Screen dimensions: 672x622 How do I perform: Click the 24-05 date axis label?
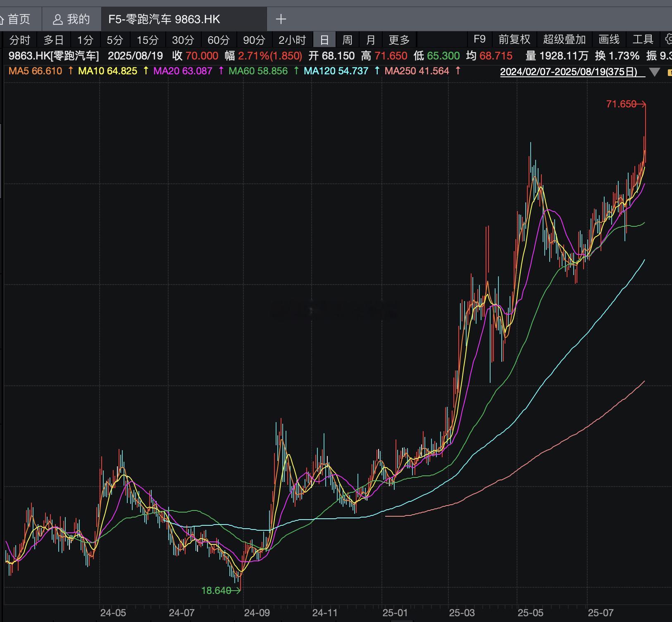(113, 613)
